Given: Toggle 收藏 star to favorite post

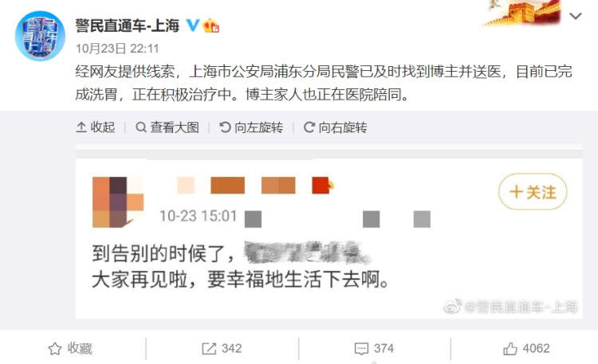Looking at the screenshot, I should coord(70,348).
